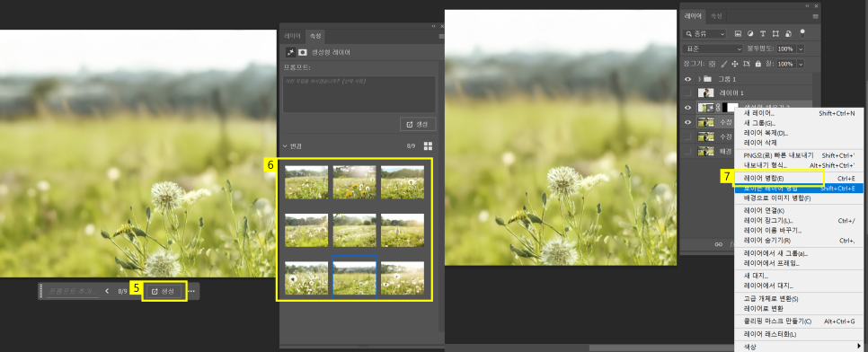The height and width of the screenshot is (352, 868).
Task: Open the layer filter type 종류 dropdown
Action: 704,34
